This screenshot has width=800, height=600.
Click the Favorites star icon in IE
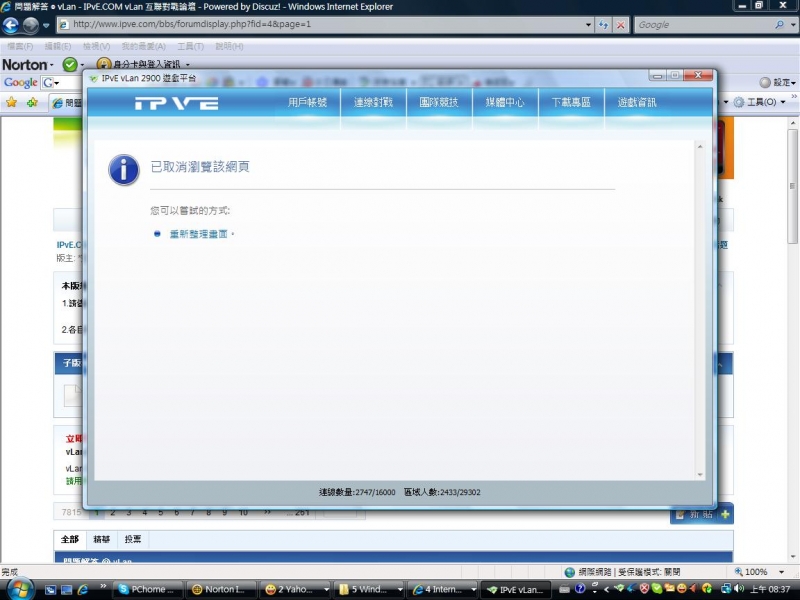(11, 103)
